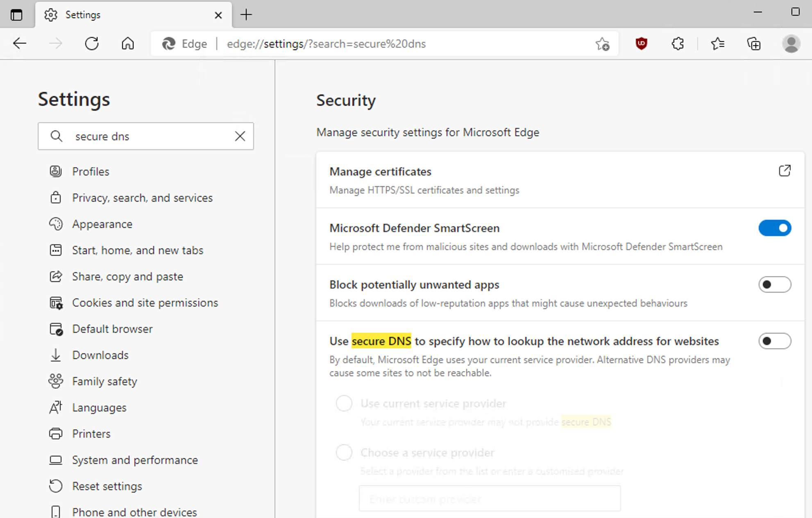Open the Collections icon
Image resolution: width=812 pixels, height=518 pixels.
tap(754, 43)
